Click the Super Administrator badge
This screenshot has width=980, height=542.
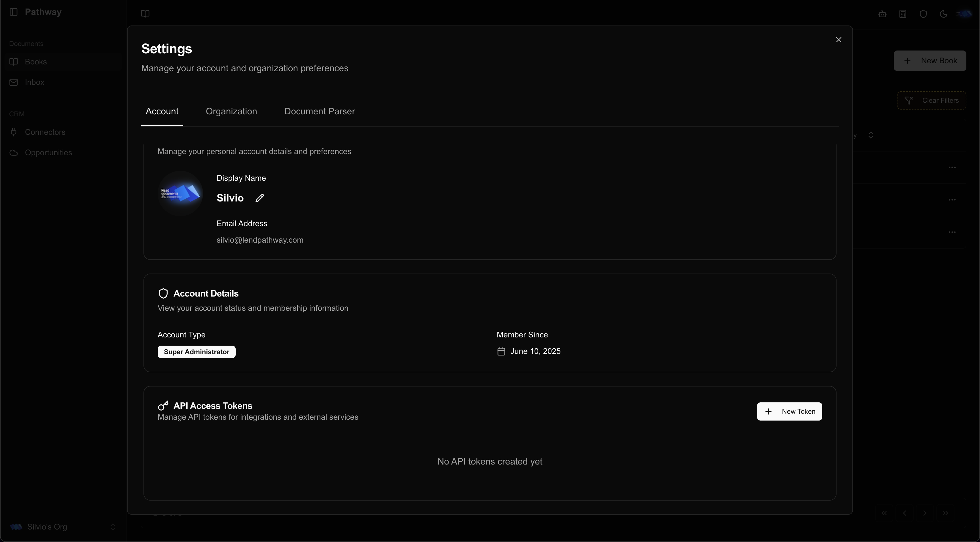click(196, 352)
